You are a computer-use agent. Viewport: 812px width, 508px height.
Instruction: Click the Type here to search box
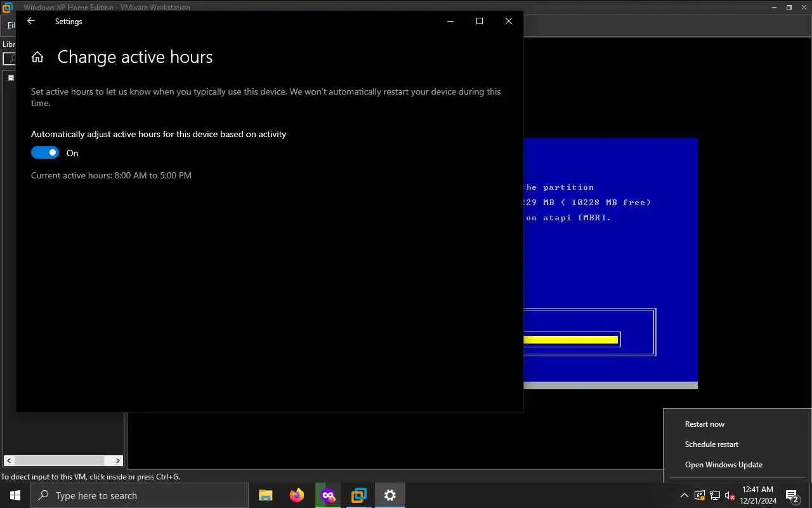pos(140,495)
